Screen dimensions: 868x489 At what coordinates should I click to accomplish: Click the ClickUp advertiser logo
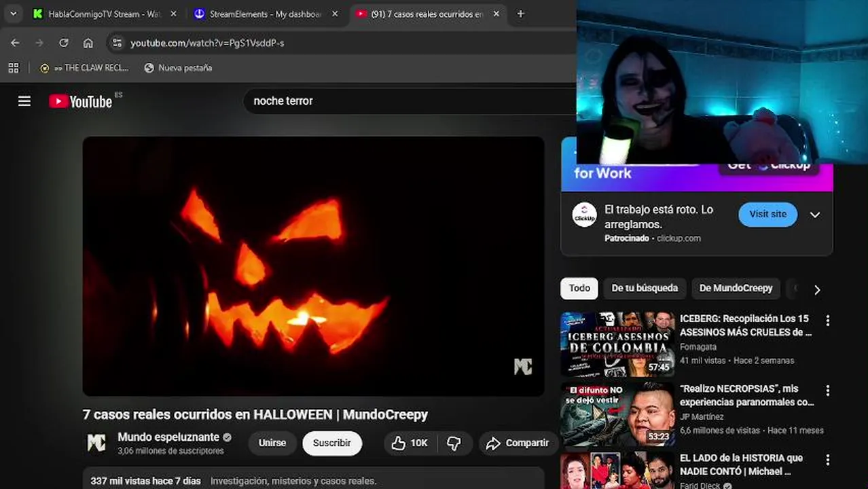(584, 215)
